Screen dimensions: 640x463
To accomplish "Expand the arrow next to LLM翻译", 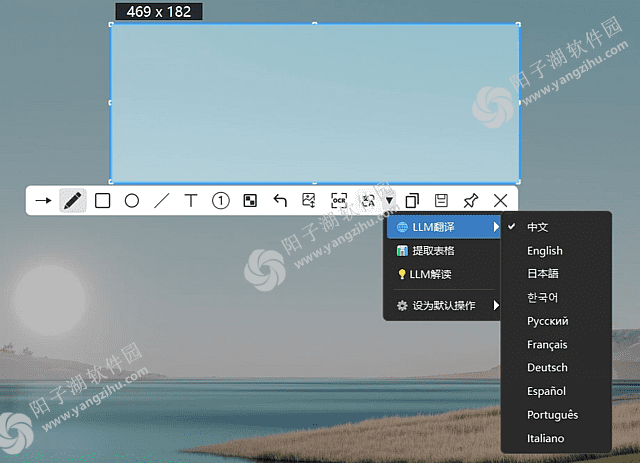I will 496,227.
